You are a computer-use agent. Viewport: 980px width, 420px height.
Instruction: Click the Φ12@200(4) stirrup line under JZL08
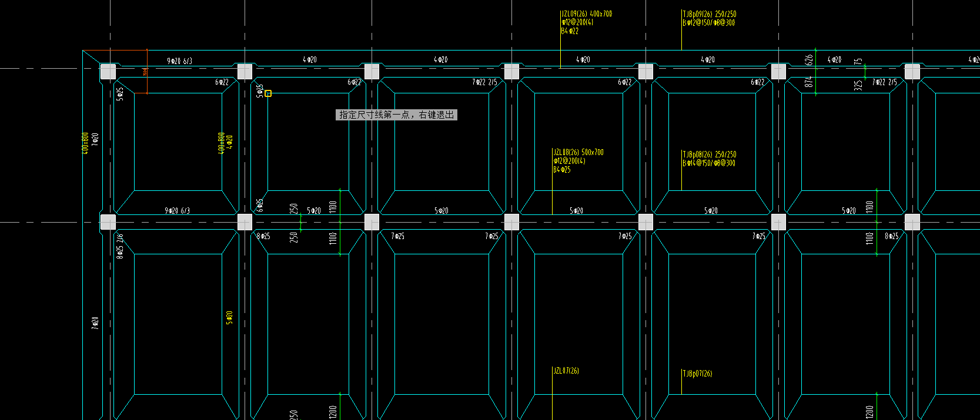coord(569,161)
